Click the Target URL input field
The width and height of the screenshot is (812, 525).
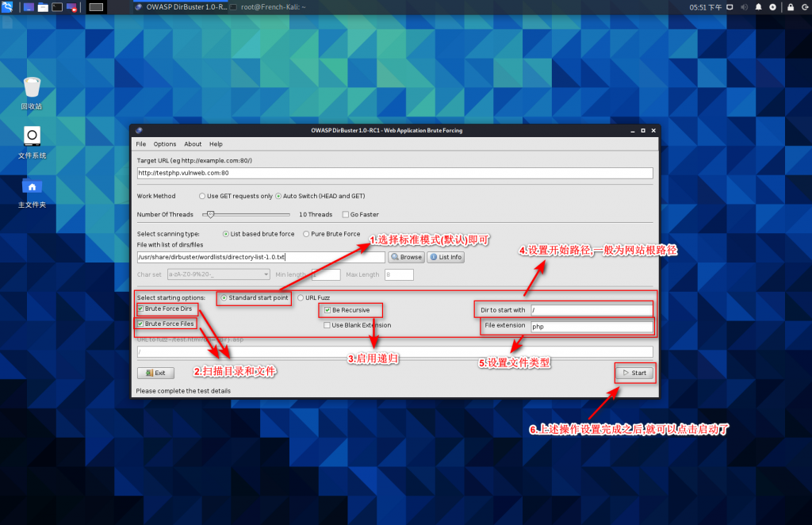click(395, 173)
